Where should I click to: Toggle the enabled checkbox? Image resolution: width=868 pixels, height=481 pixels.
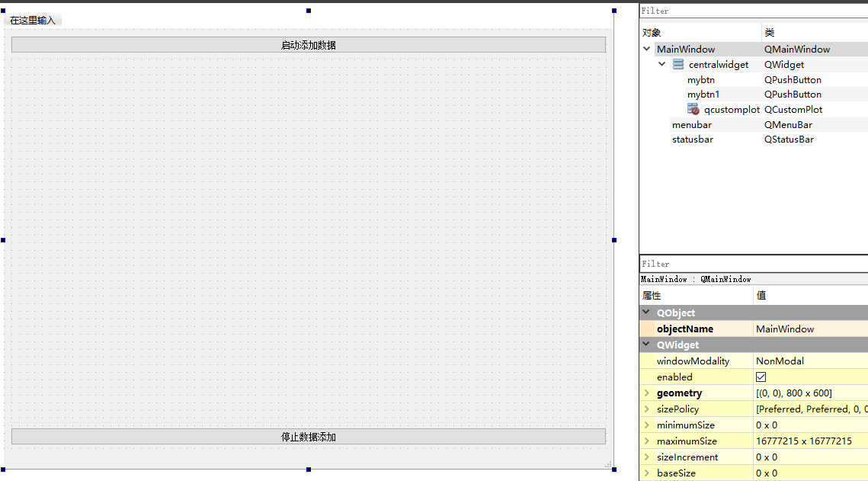760,376
